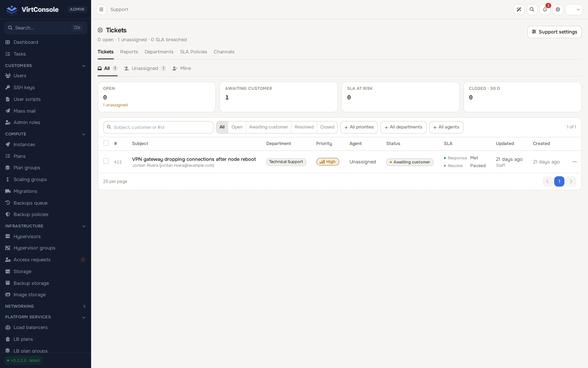Image resolution: width=588 pixels, height=368 pixels.
Task: Collapse the Infrastructure sidebar section
Action: (45, 226)
